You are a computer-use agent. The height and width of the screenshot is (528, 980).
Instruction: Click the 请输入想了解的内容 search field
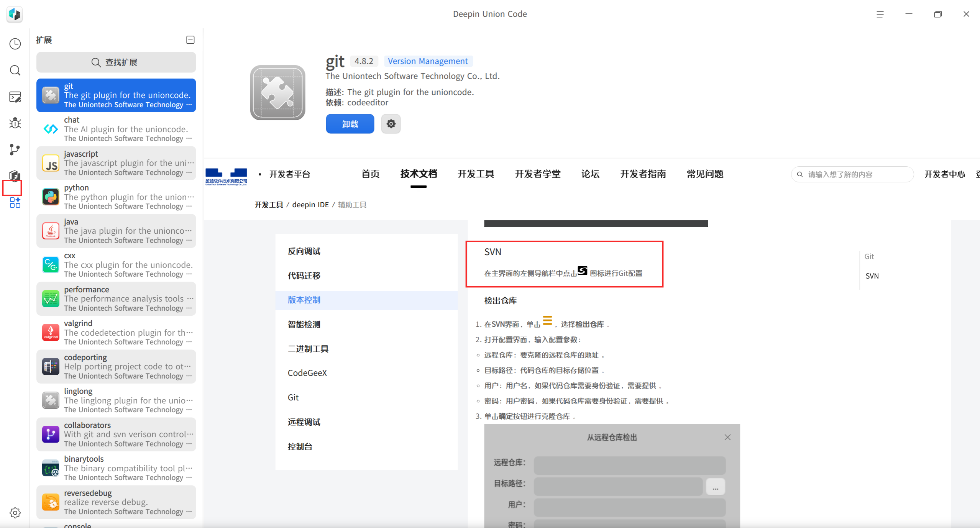pyautogui.click(x=852, y=174)
